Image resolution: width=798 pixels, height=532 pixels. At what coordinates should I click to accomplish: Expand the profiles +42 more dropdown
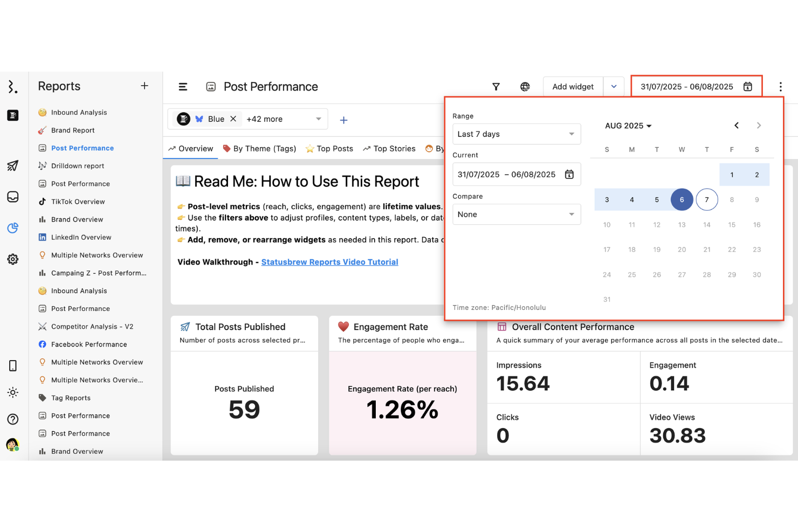[318, 119]
